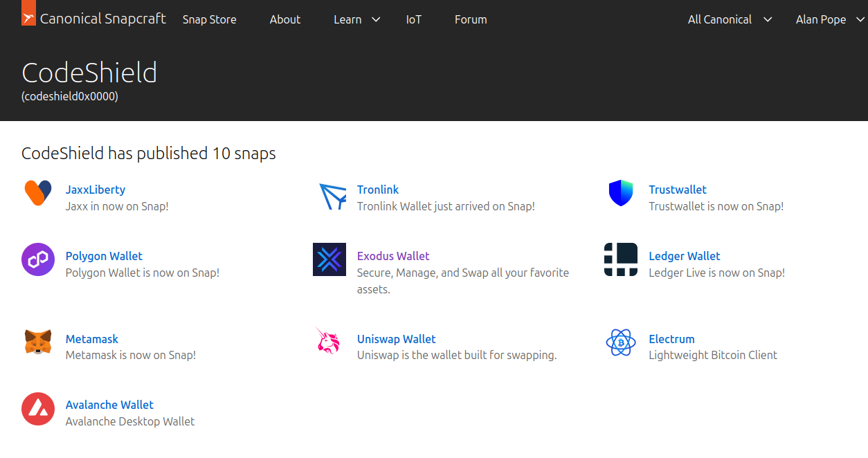The width and height of the screenshot is (868, 458).
Task: Click the JaxxLiberty heart icon
Action: 38,193
